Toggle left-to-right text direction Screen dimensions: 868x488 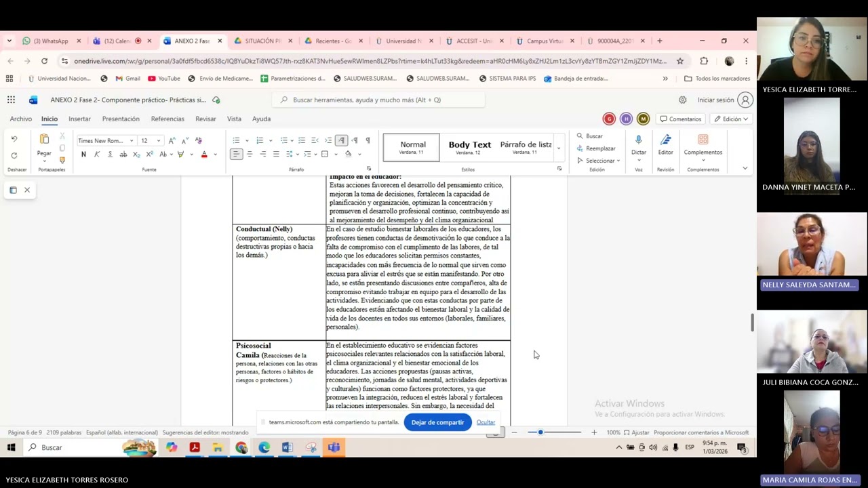(342, 140)
